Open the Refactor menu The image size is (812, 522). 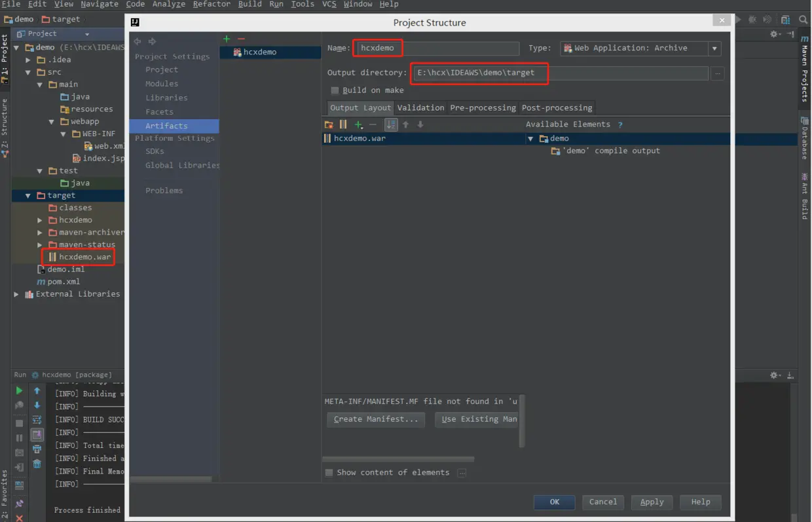click(212, 5)
